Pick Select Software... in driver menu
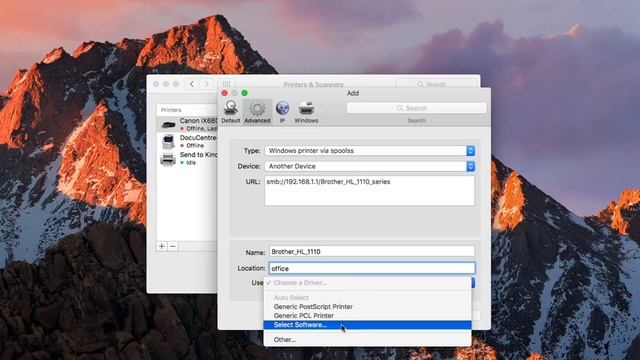Screen dimensions: 640x360 coord(367,325)
